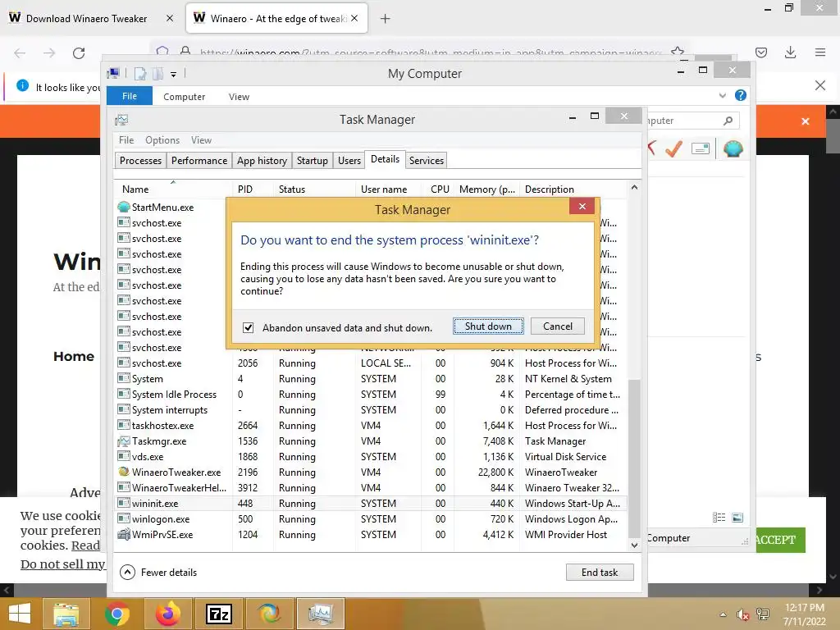Viewport: 840px width, 630px height.
Task: Switch to the Users tab
Action: 349,161
